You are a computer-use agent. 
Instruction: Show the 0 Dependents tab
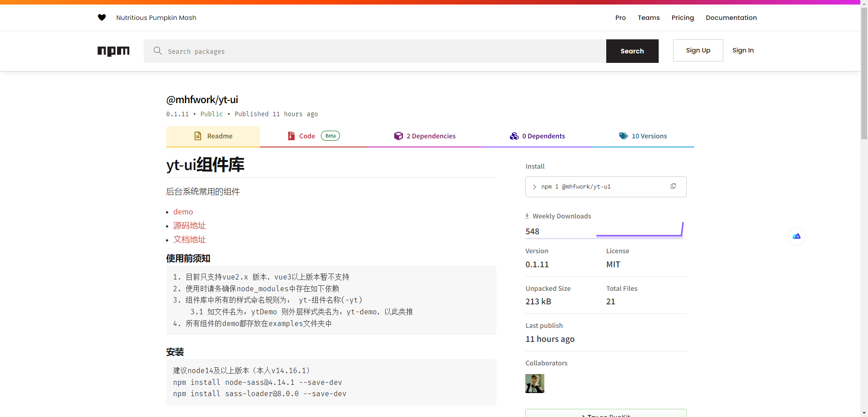point(538,136)
